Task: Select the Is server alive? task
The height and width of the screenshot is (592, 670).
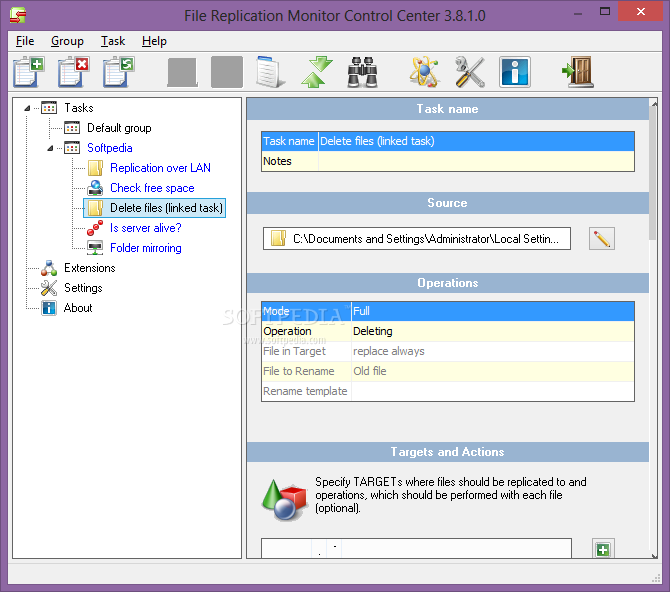Action: click(x=146, y=228)
